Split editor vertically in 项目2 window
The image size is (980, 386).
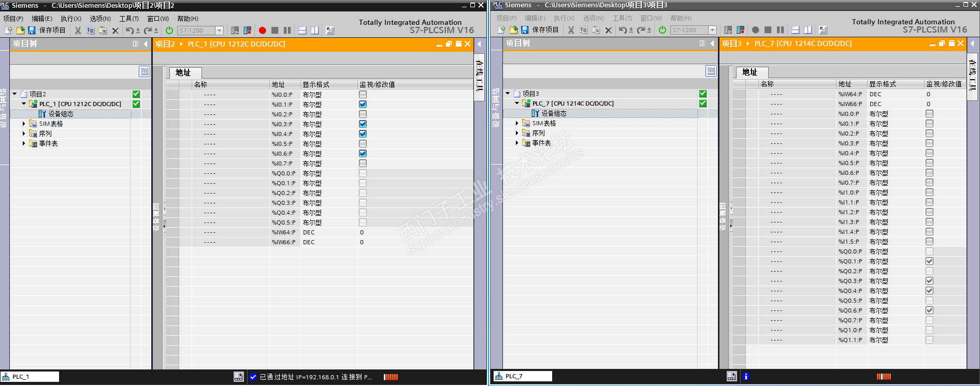(x=314, y=31)
